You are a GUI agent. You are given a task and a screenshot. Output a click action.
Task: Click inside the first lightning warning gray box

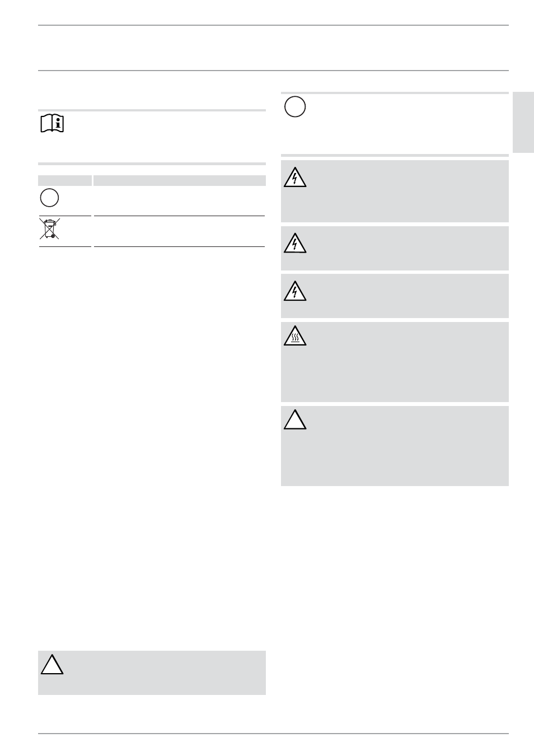point(395,192)
